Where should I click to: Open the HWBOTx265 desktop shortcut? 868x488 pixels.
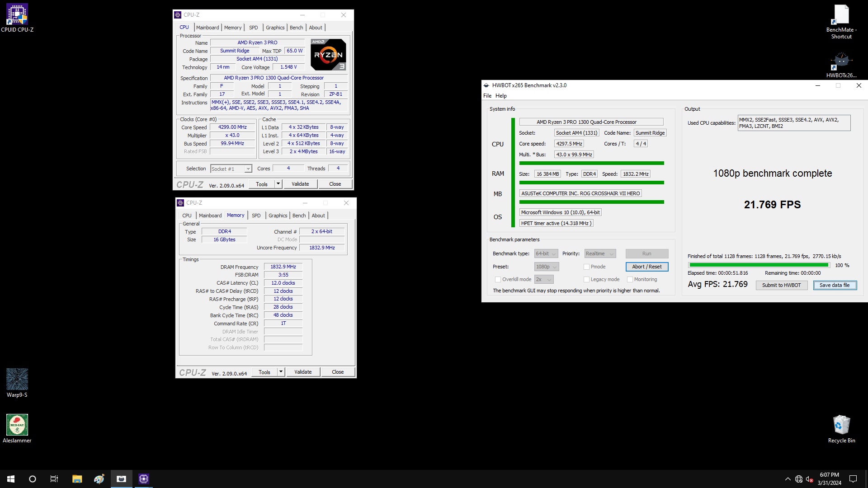pos(841,65)
